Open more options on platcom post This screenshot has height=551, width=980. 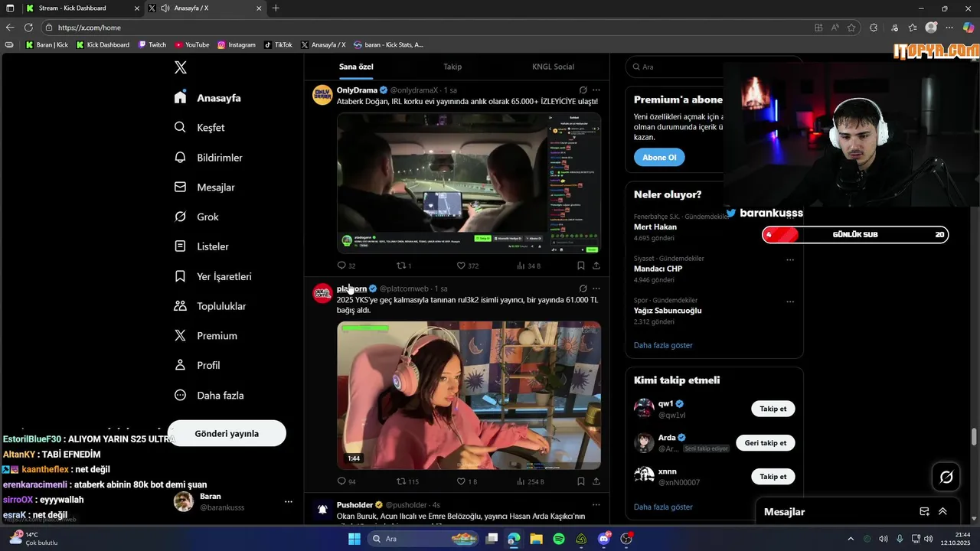click(x=596, y=289)
